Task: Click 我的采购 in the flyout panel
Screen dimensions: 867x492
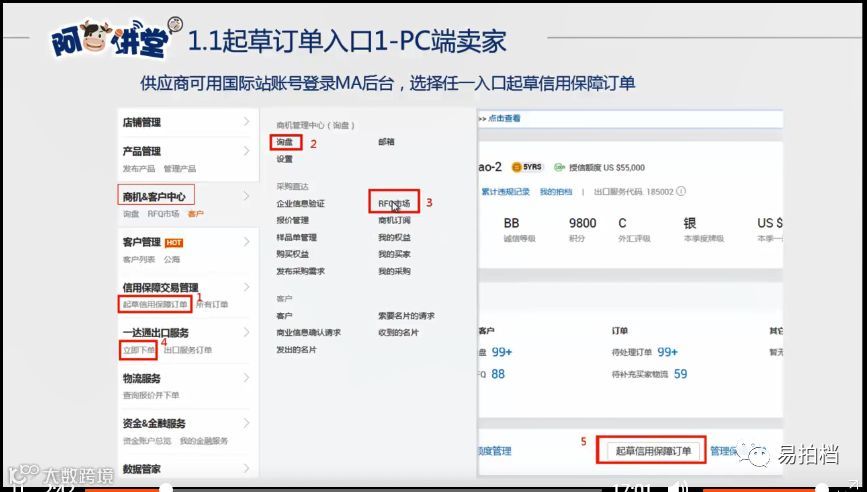Action: (394, 271)
